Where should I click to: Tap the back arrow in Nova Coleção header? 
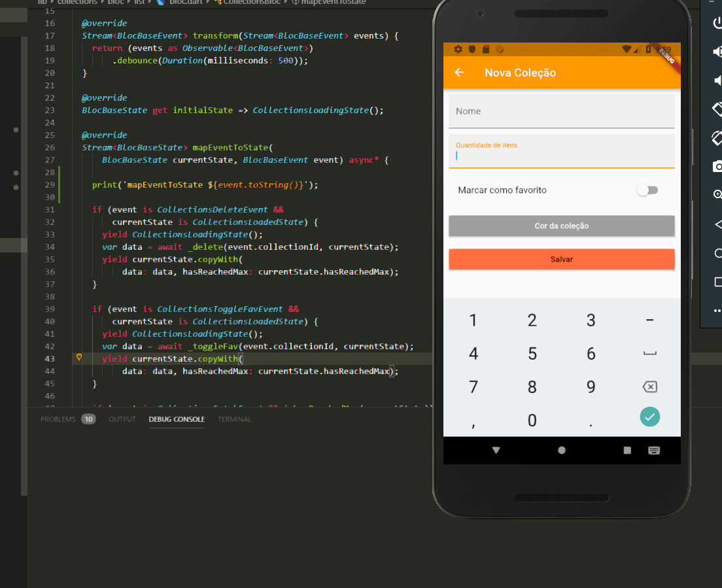tap(460, 73)
